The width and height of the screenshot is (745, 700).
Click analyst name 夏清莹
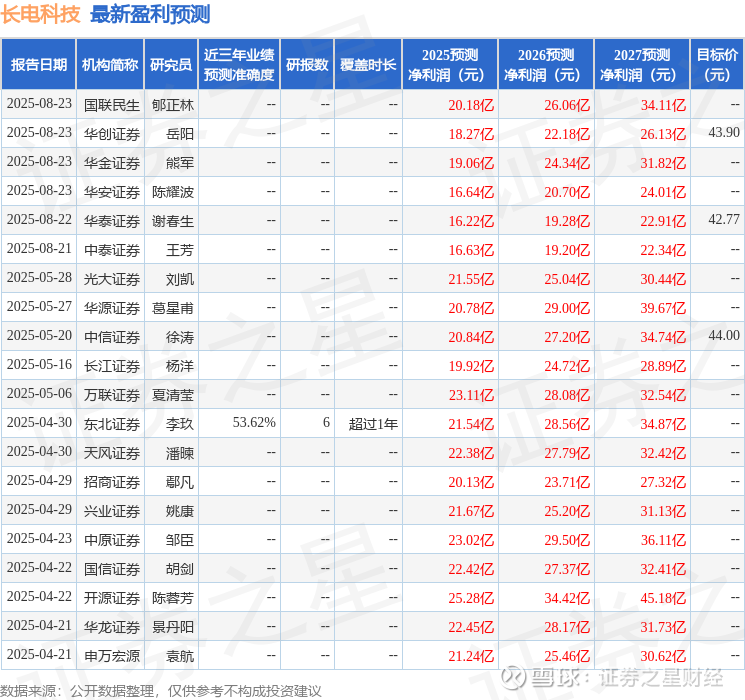point(173,395)
